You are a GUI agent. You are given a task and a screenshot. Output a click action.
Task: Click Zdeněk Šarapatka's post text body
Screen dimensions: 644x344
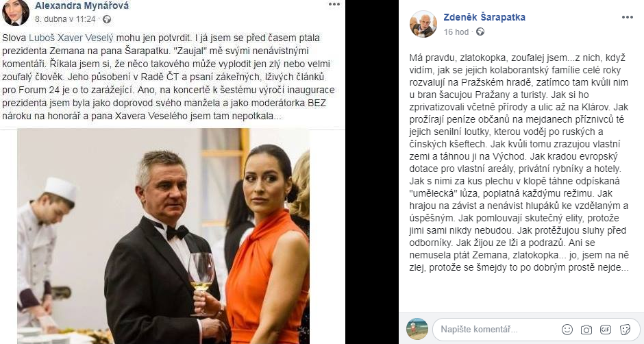[x=519, y=162]
